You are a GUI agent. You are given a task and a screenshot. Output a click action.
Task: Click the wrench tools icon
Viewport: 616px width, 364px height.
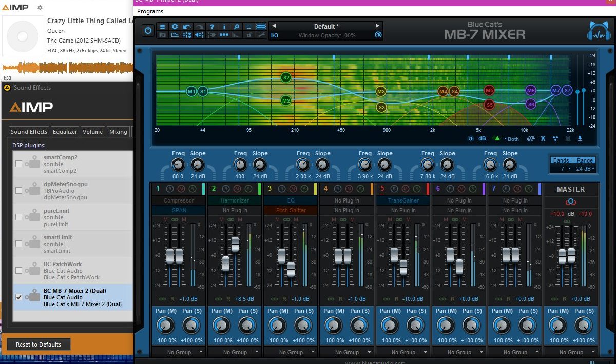(261, 35)
